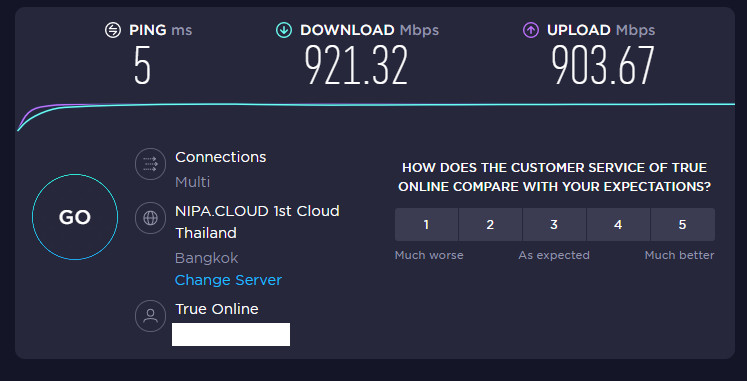
Task: Rate customer service 5, much better
Action: [683, 224]
